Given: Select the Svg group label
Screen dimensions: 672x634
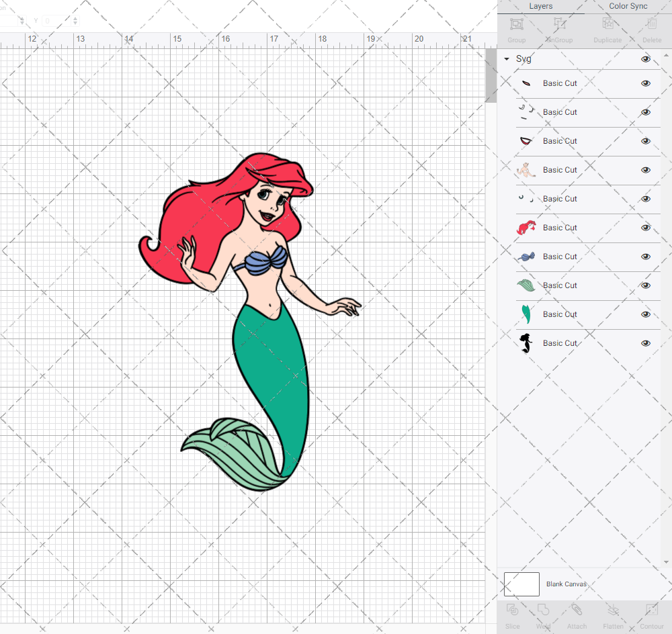Looking at the screenshot, I should click(x=523, y=59).
